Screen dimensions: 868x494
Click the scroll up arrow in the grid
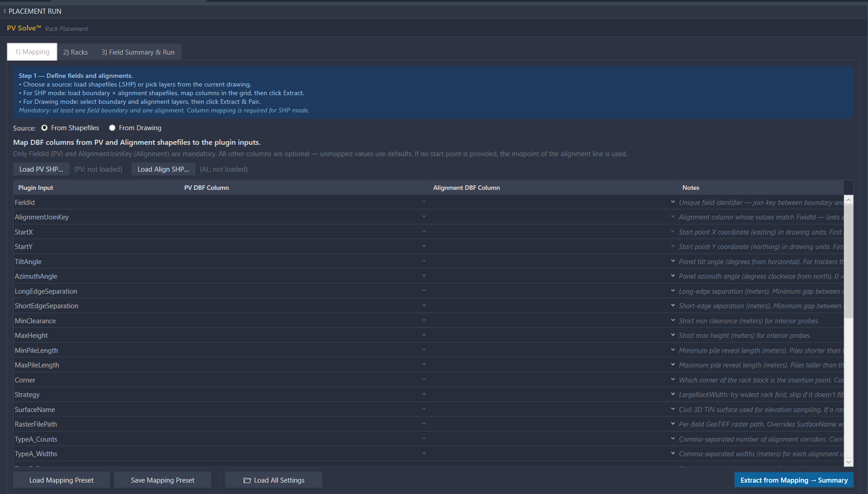pyautogui.click(x=848, y=200)
